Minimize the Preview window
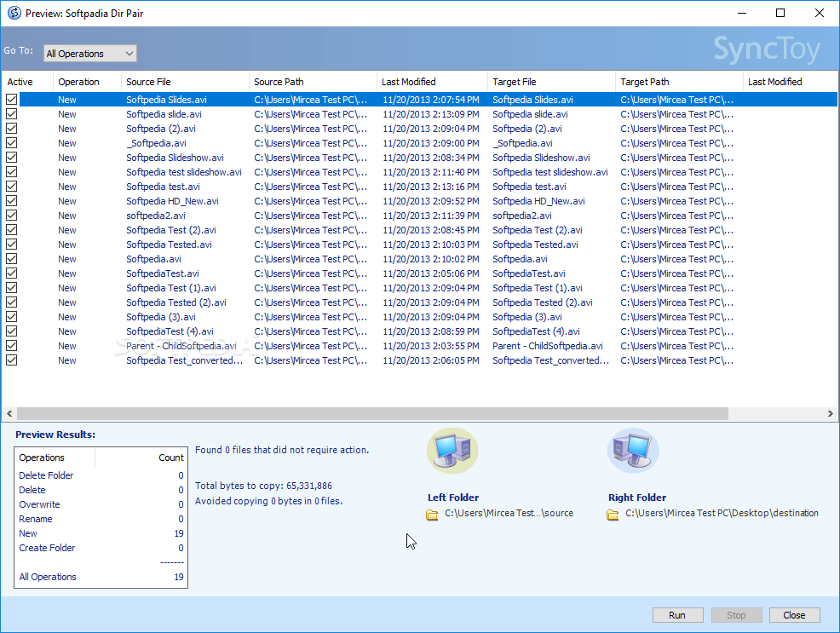Image resolution: width=840 pixels, height=633 pixels. tap(741, 13)
